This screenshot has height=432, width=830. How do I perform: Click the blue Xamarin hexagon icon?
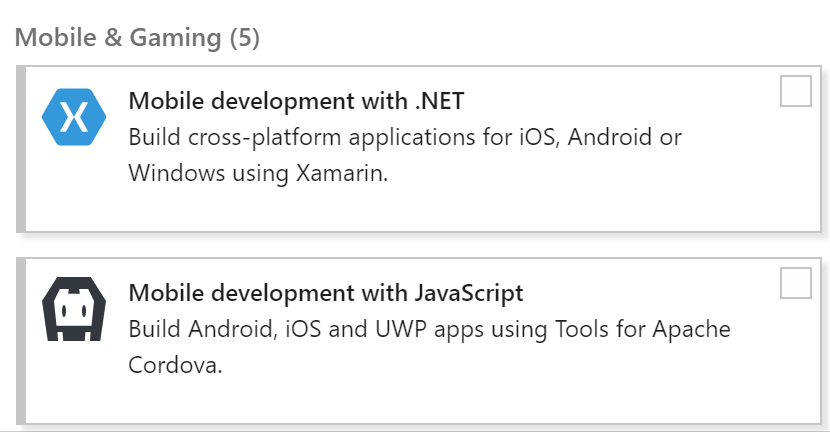[73, 118]
